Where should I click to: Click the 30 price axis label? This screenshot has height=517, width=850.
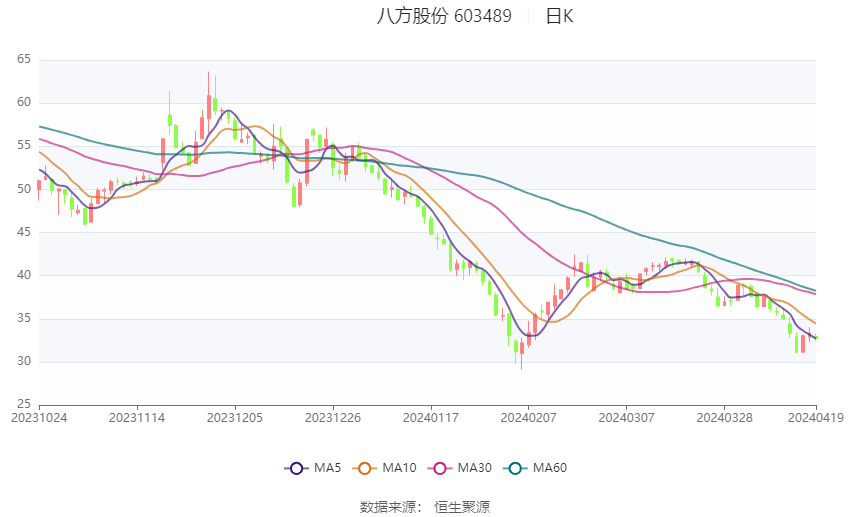pos(24,361)
